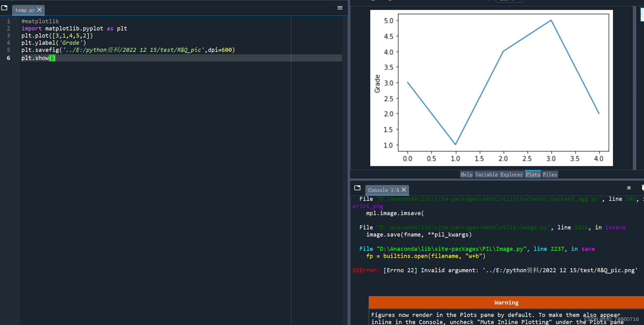This screenshot has height=325, width=644.
Task: Close the Console 1/A tab
Action: click(x=404, y=190)
